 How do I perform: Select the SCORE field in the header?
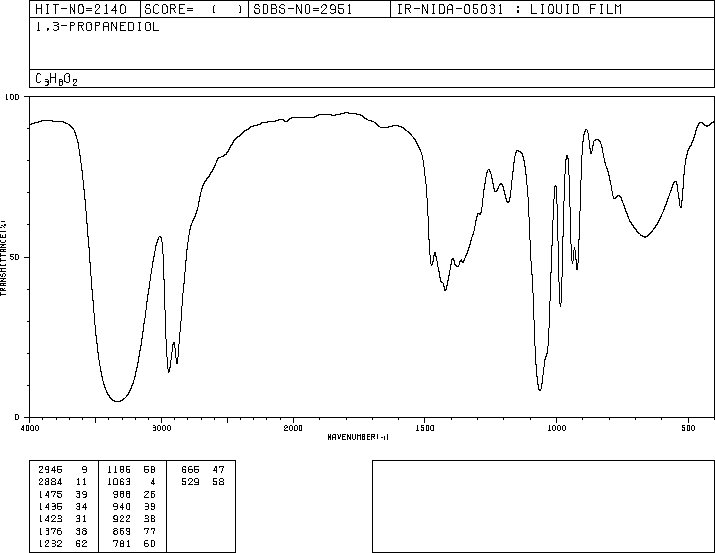point(194,9)
